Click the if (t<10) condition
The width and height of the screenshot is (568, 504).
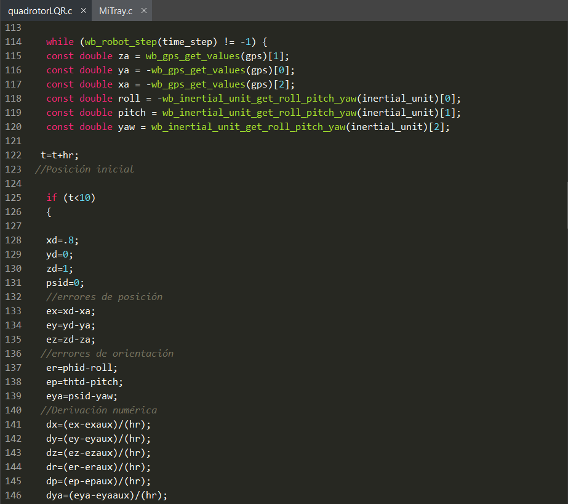tap(71, 197)
